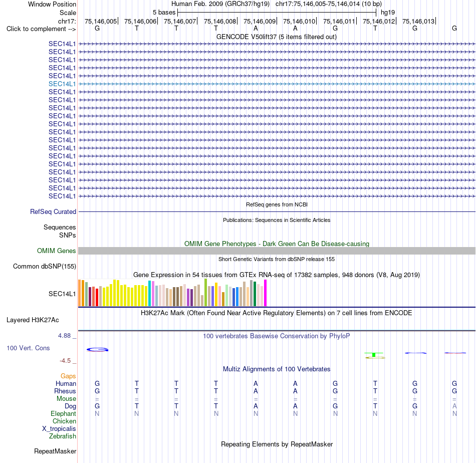
Task: Click position label 75,146,012
Action: pyautogui.click(x=379, y=21)
